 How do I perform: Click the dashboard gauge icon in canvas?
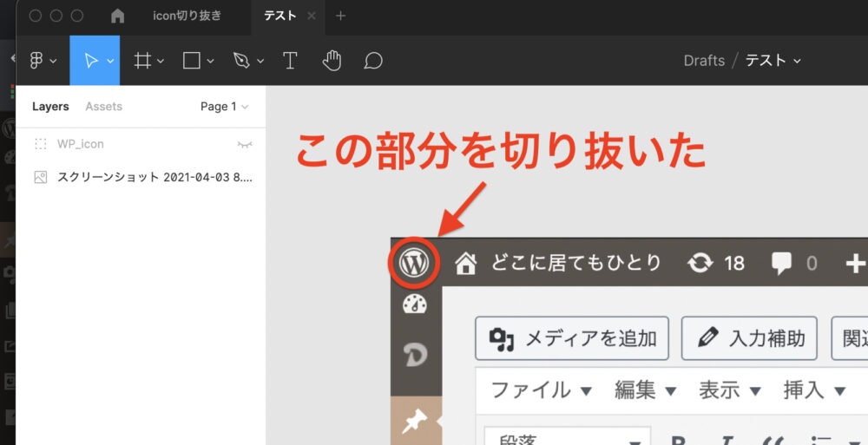[x=415, y=304]
